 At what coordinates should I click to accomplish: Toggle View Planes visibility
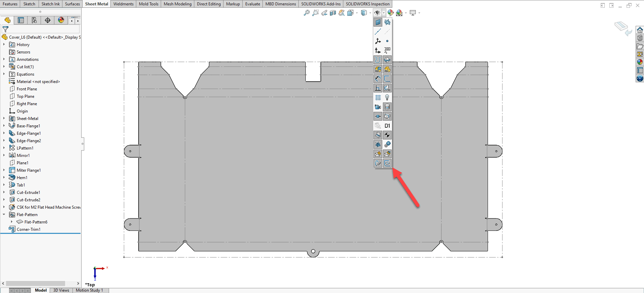click(378, 22)
